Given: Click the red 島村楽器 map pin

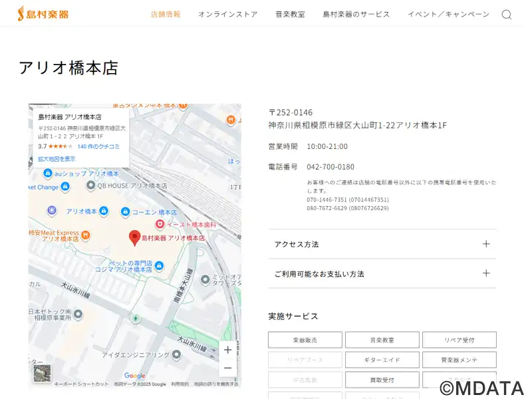Looking at the screenshot, I should click(134, 237).
